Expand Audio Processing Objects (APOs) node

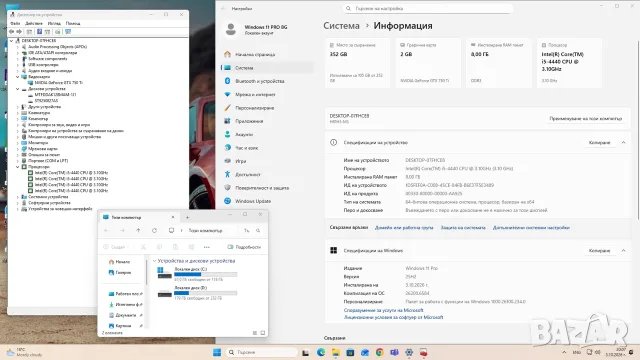point(18,47)
